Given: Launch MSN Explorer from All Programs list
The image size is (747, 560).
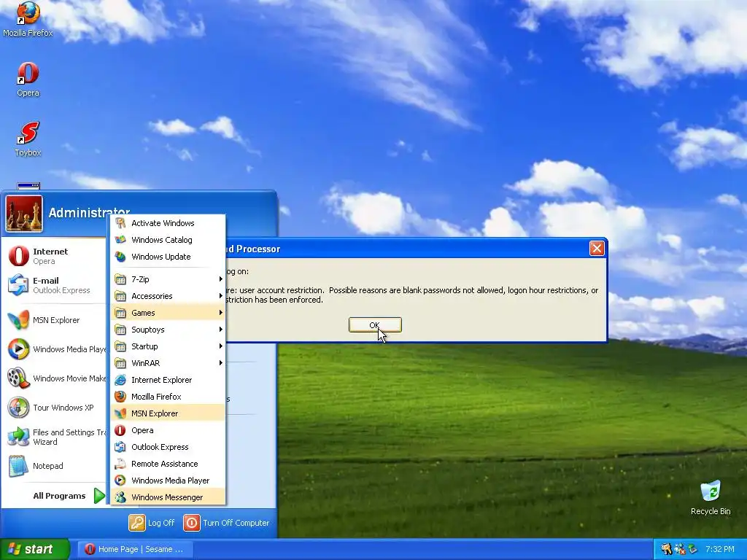Looking at the screenshot, I should (168, 413).
